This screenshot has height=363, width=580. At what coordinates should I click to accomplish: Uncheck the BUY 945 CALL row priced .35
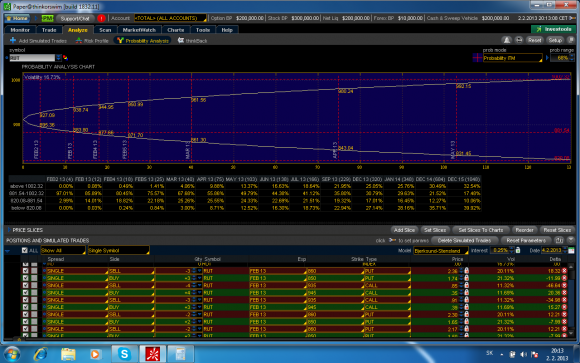click(26, 293)
